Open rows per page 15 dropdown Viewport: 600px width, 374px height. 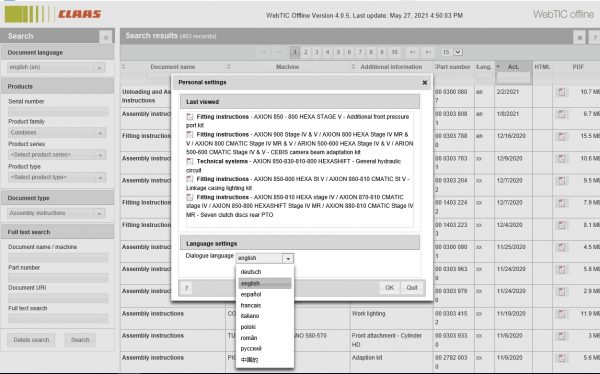click(458, 52)
